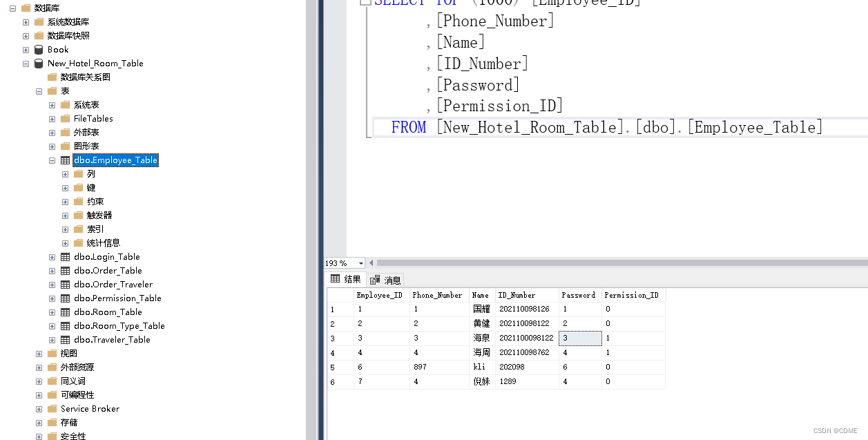
Task: Expand the 数据库快照 folder
Action: click(26, 36)
